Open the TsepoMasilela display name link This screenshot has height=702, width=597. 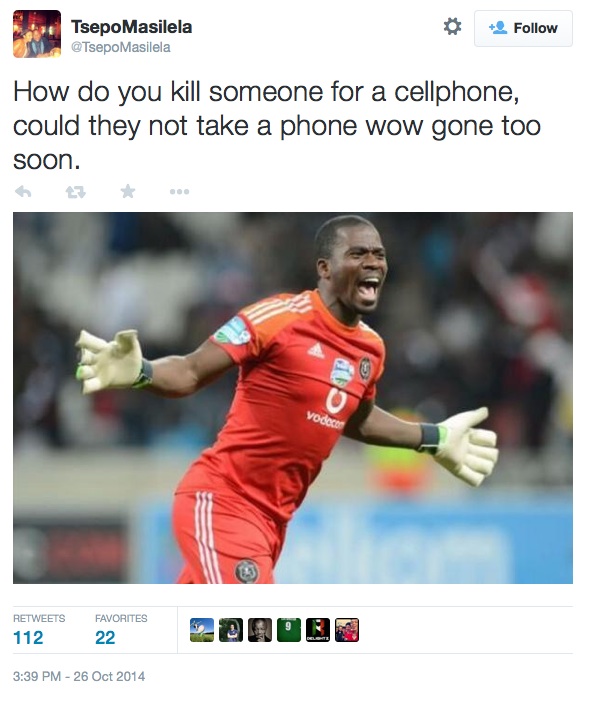point(131,27)
